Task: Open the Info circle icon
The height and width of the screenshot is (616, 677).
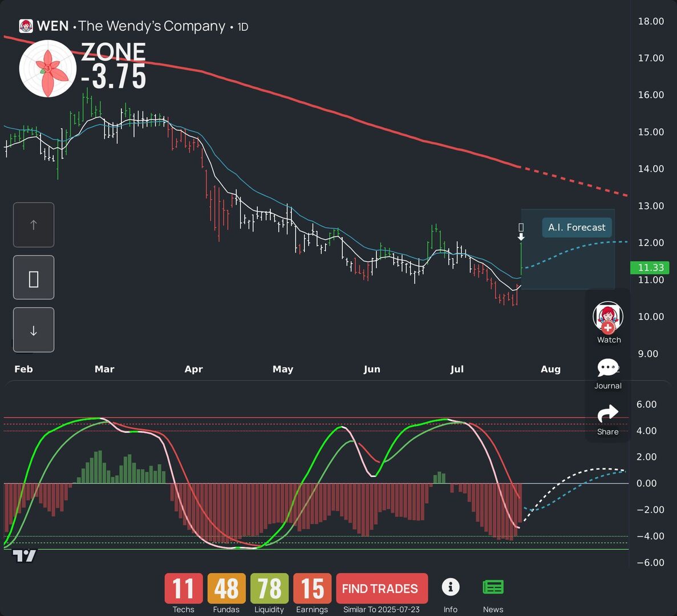Action: coord(451,587)
